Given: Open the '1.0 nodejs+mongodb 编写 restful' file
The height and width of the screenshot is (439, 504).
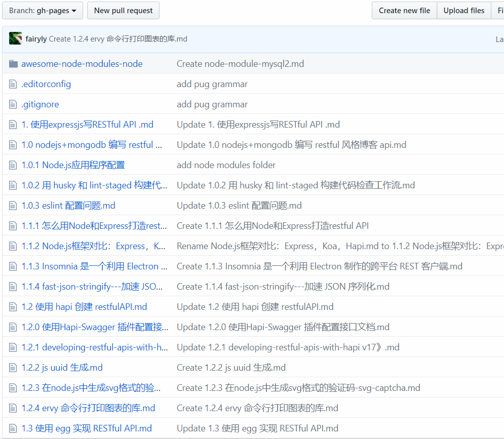Looking at the screenshot, I should tap(92, 145).
